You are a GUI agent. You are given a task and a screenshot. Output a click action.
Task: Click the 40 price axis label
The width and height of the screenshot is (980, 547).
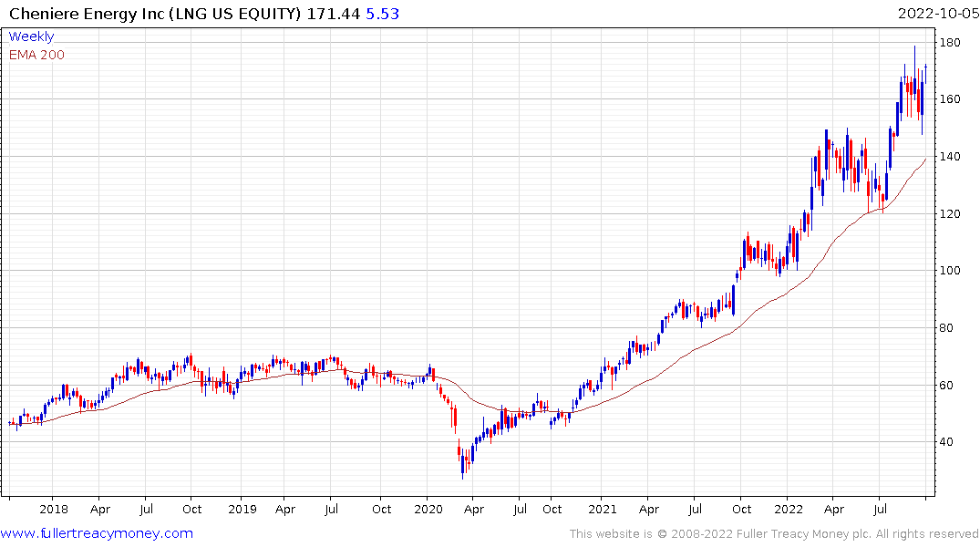pos(947,442)
